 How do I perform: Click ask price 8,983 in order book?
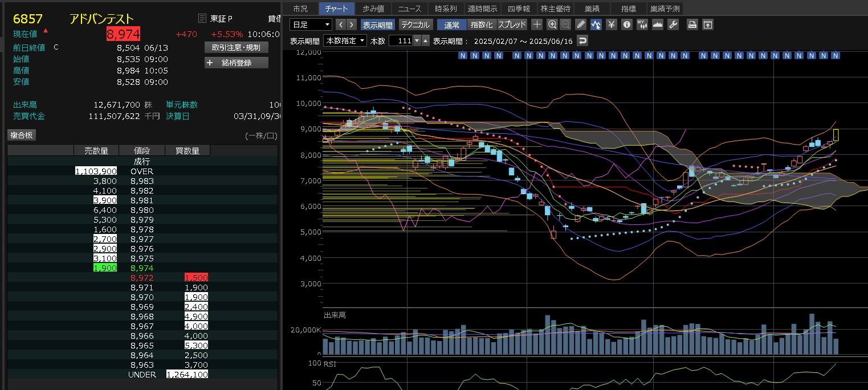click(142, 181)
